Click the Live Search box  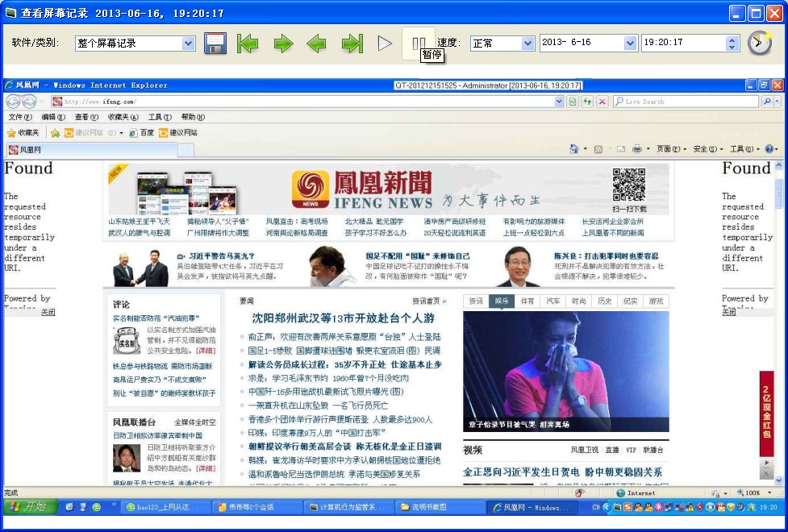click(x=686, y=102)
